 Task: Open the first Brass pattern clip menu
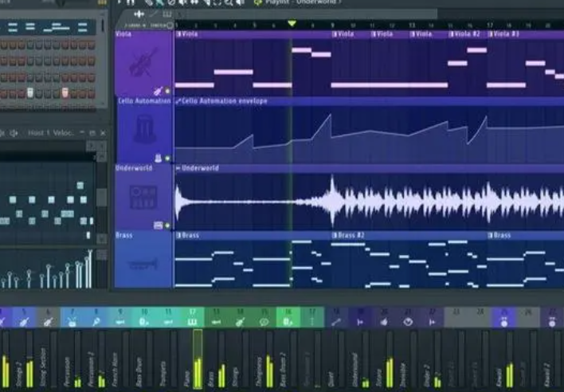(x=178, y=236)
